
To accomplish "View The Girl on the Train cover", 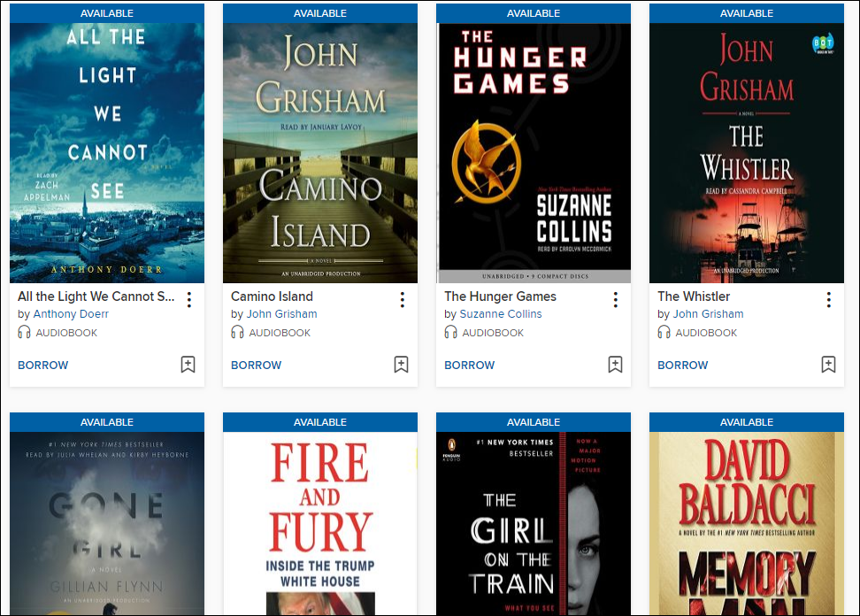I will (534, 523).
